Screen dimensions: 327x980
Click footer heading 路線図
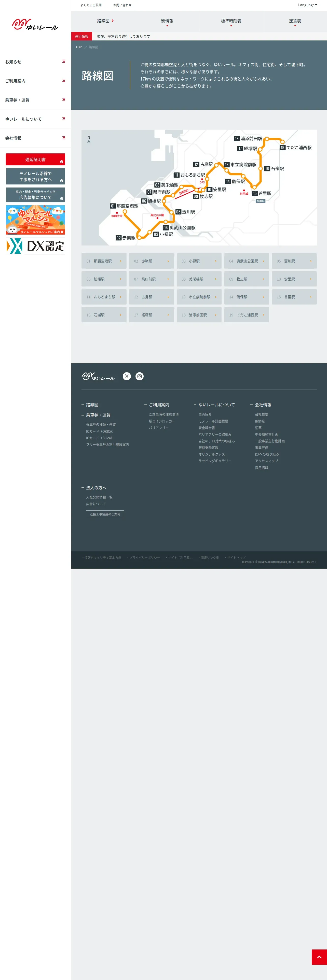92,405
